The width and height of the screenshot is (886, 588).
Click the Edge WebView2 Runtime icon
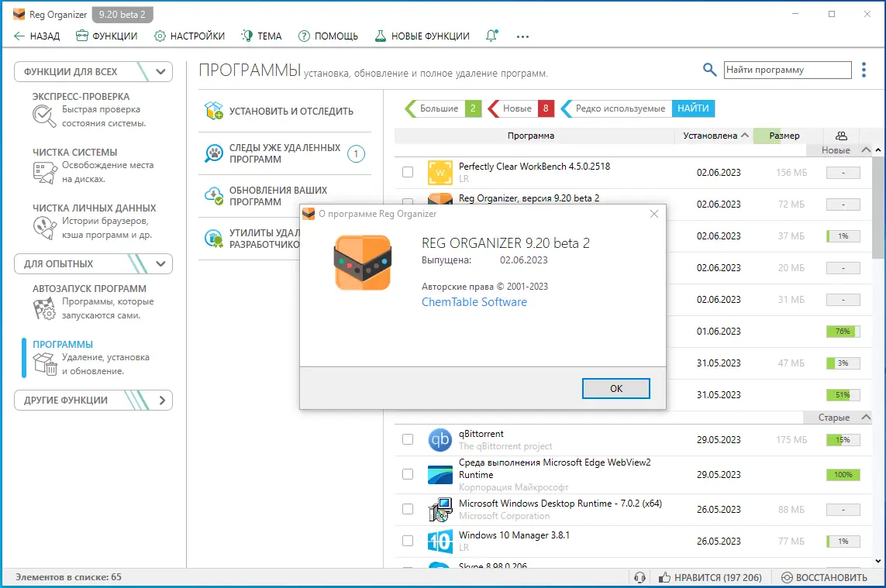pyautogui.click(x=440, y=474)
